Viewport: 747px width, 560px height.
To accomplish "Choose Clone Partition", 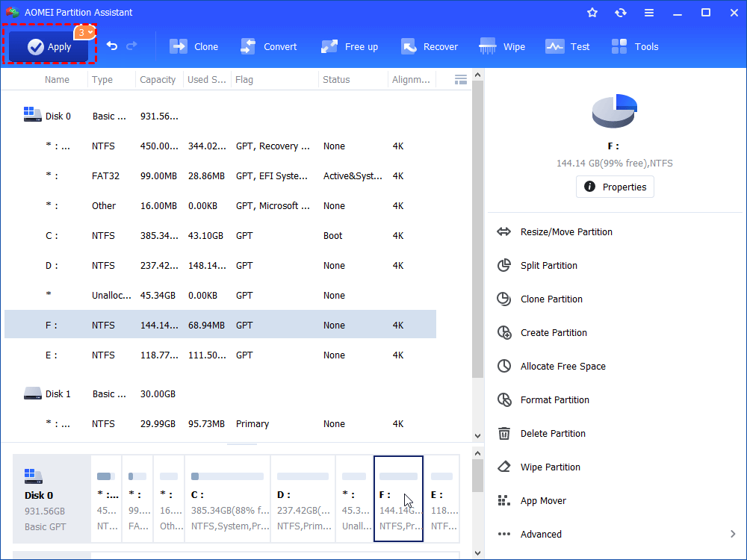I will tap(551, 299).
